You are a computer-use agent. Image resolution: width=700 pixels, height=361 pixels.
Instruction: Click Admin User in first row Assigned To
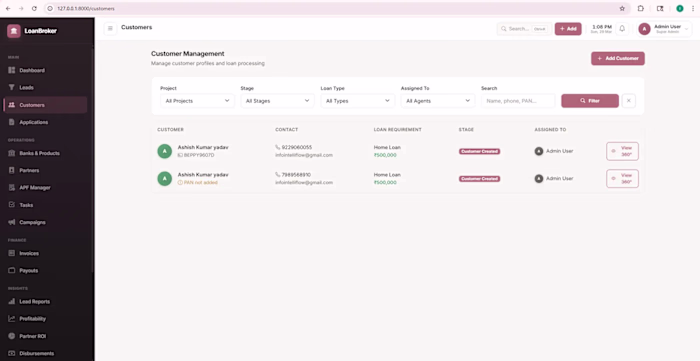[560, 151]
